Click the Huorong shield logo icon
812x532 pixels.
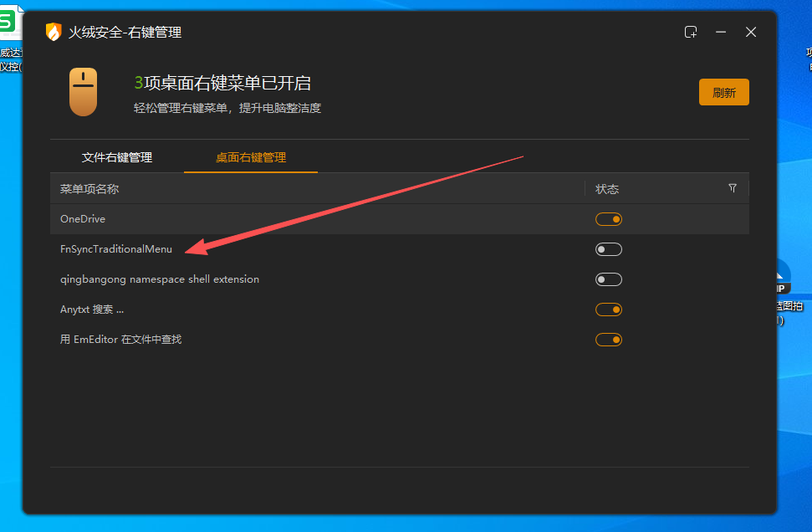tap(54, 32)
